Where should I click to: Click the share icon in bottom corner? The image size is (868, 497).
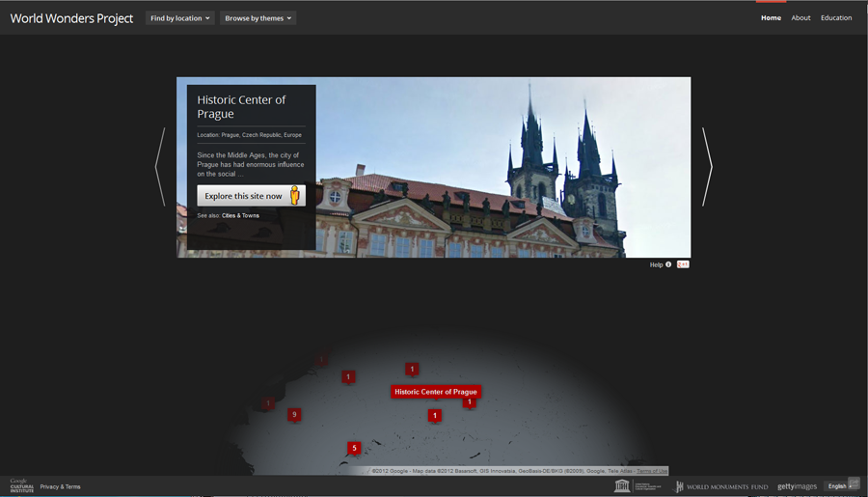(854, 483)
